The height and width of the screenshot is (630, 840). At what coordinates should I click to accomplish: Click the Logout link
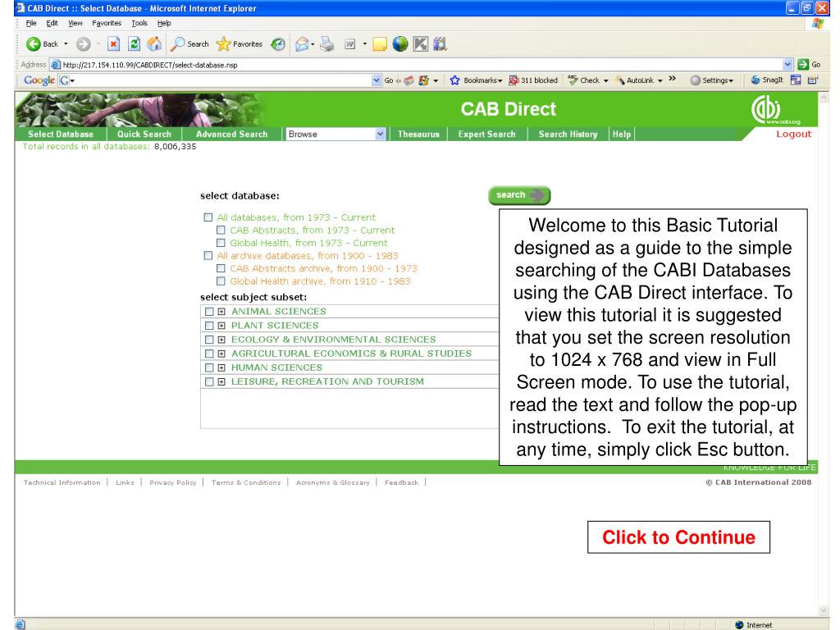(793, 134)
